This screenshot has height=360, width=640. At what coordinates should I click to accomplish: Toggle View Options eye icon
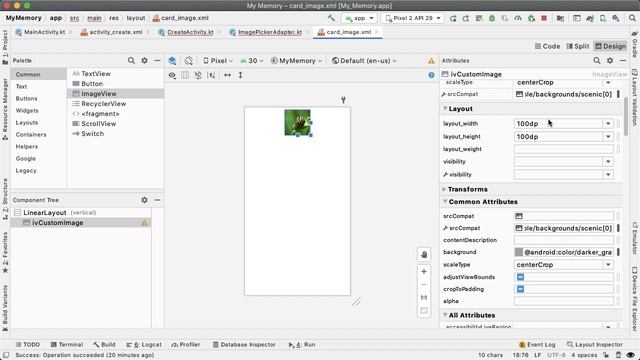click(172, 75)
